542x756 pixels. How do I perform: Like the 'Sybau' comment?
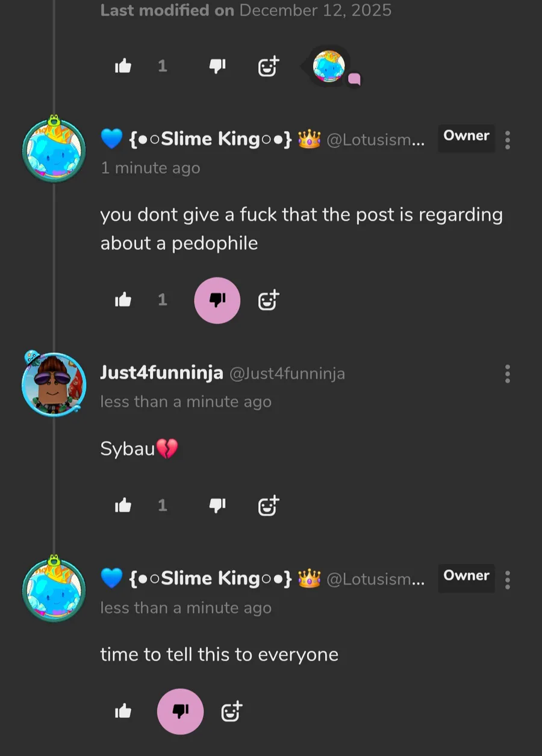(123, 506)
